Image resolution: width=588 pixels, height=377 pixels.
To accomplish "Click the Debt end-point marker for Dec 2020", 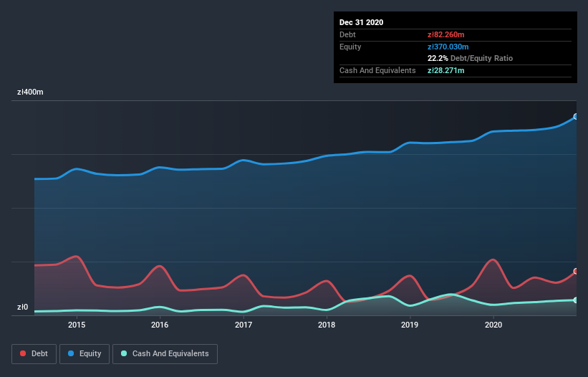I will coord(576,271).
